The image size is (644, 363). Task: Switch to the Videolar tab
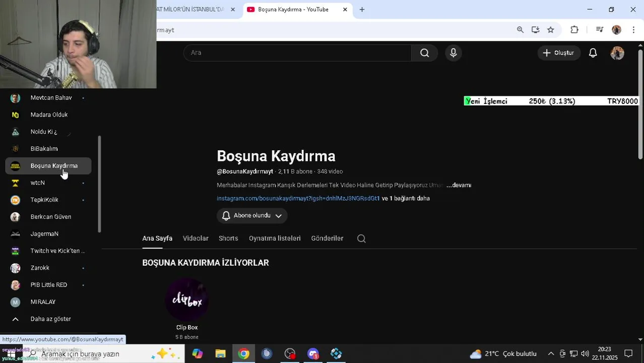(x=196, y=238)
